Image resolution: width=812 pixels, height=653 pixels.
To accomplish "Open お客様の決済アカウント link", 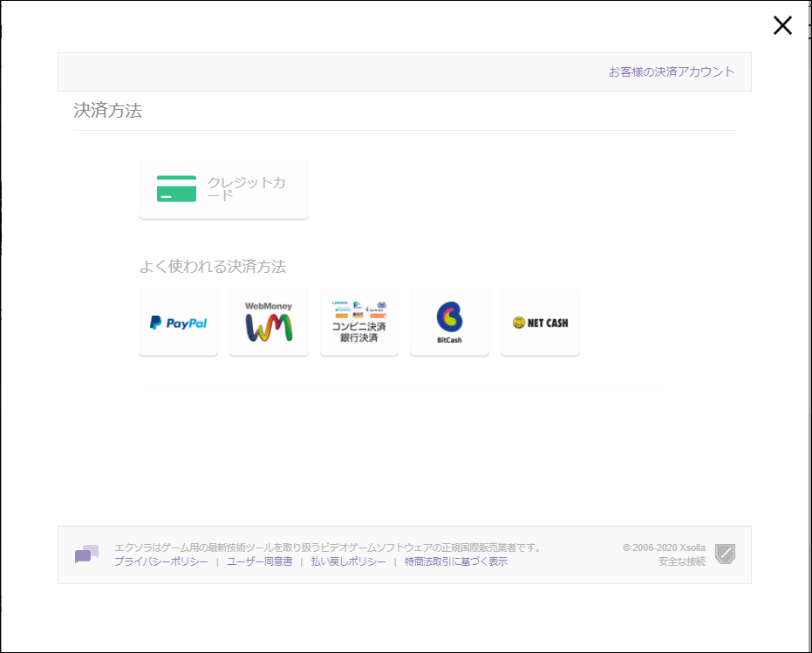I will click(672, 71).
